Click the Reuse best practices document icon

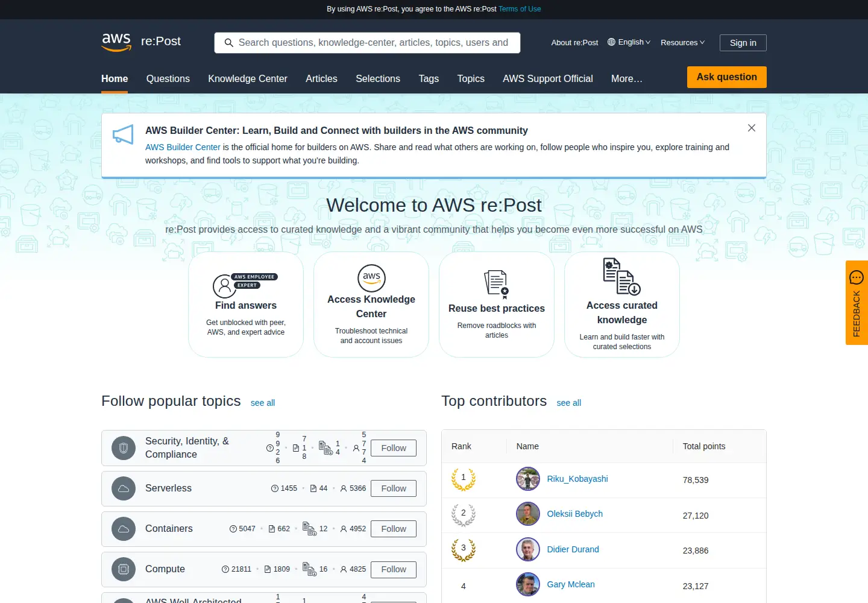497,284
